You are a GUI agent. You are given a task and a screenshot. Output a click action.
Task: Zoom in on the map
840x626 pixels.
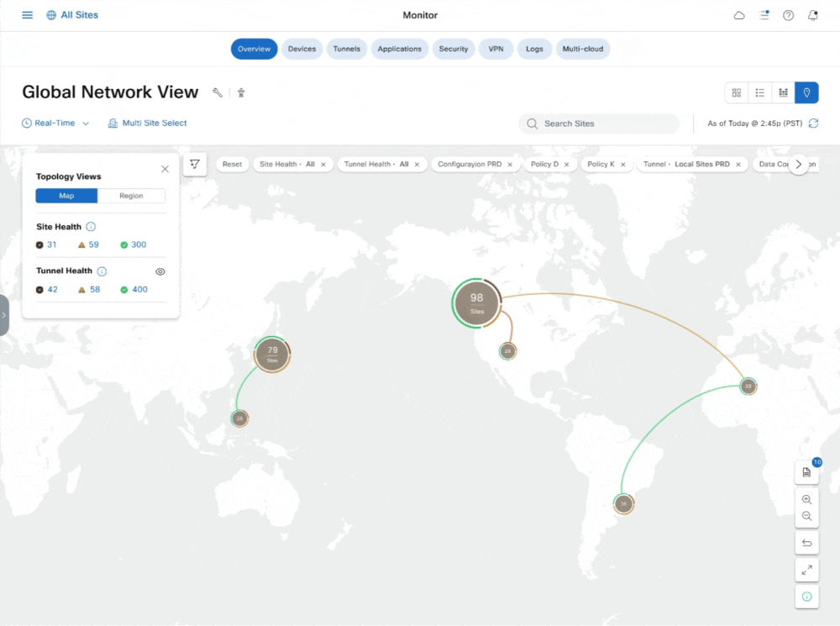coord(806,500)
